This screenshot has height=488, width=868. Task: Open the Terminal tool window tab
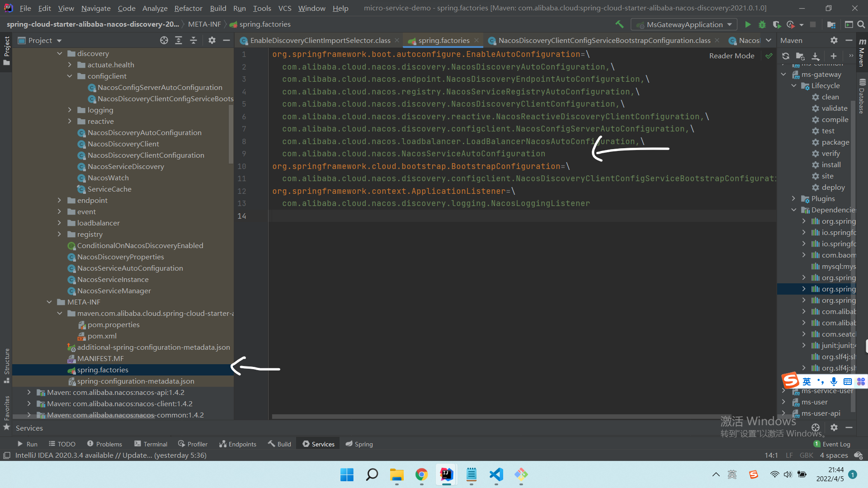point(151,444)
